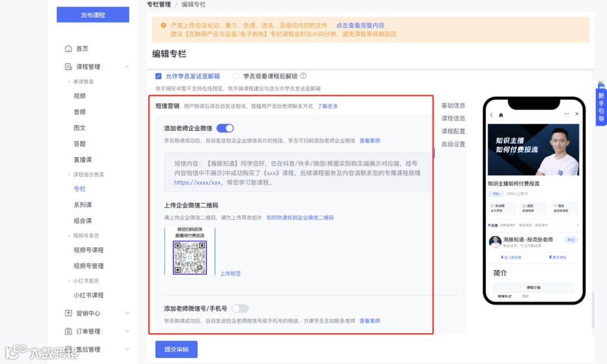Viewport: 607px width, 364px height.
Task: Click the 发布课程 button
Action: pos(93,15)
